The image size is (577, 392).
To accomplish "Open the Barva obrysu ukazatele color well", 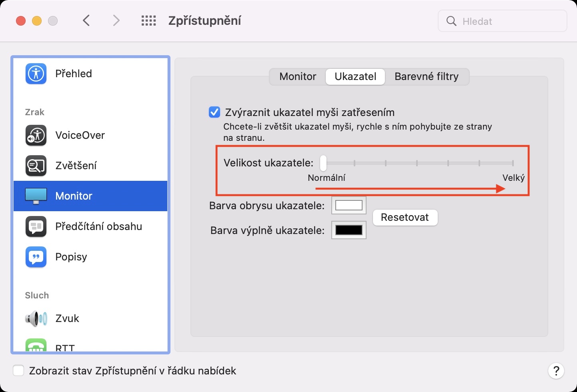I will pos(349,206).
